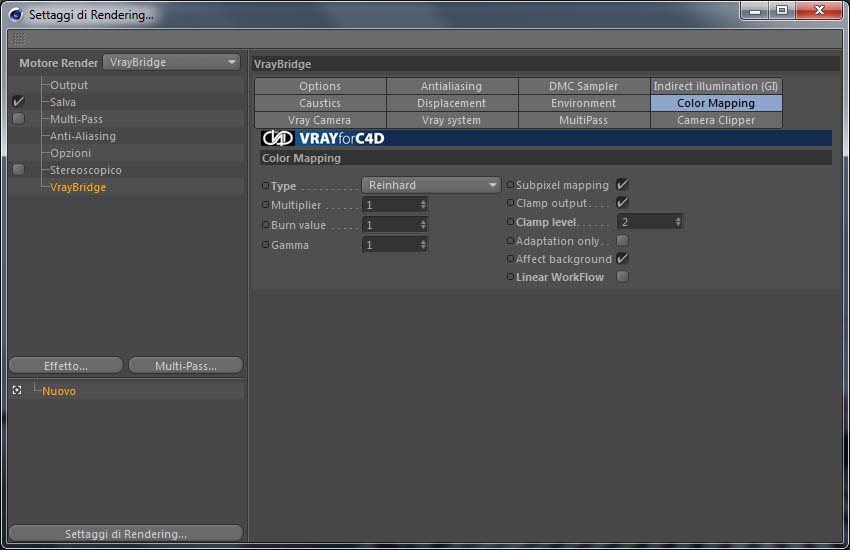Switch to the MultiPass tab
The image size is (850, 550).
tap(583, 120)
